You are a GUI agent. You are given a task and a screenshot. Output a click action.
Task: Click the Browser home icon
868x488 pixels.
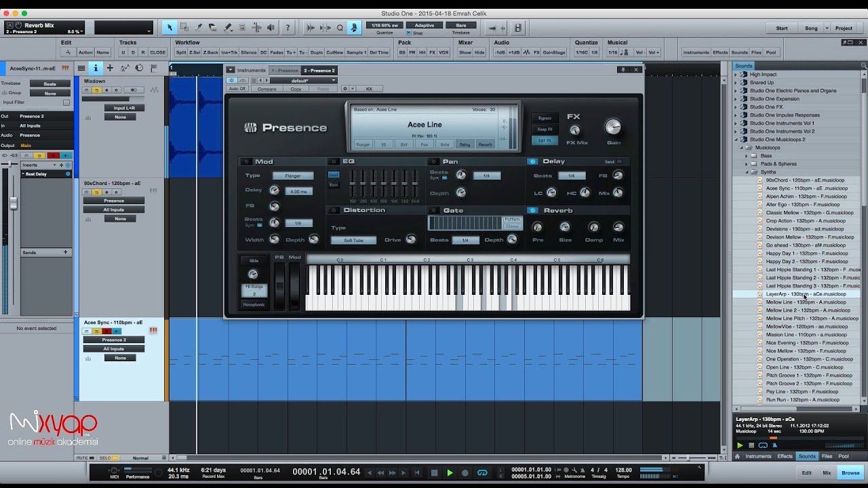(738, 456)
